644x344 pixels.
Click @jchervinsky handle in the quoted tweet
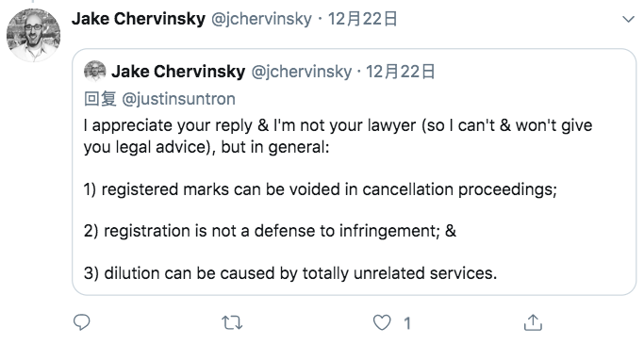pyautogui.click(x=302, y=72)
